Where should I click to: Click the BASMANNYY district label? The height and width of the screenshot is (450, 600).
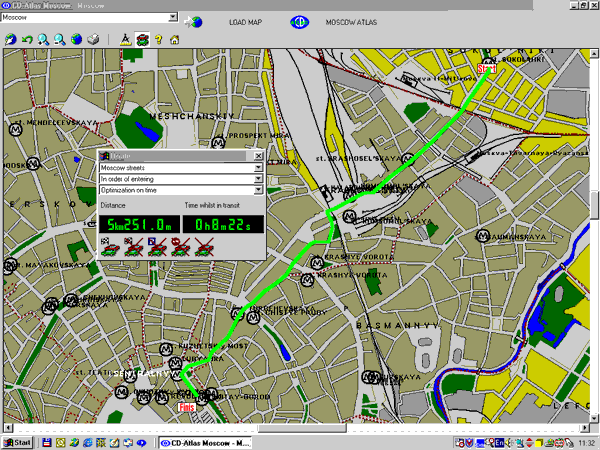(398, 325)
